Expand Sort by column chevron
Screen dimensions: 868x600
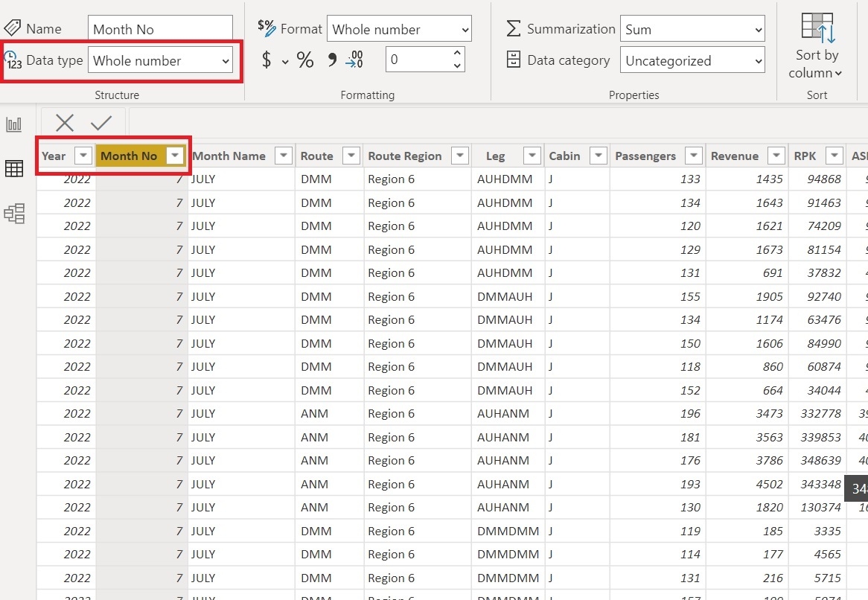[x=838, y=73]
